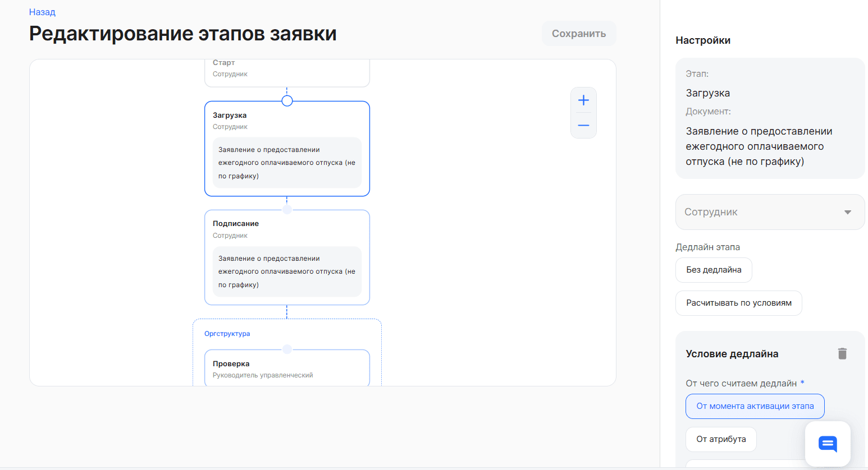The height and width of the screenshot is (470, 868).
Task: Select the Проверка stage card
Action: tap(287, 368)
